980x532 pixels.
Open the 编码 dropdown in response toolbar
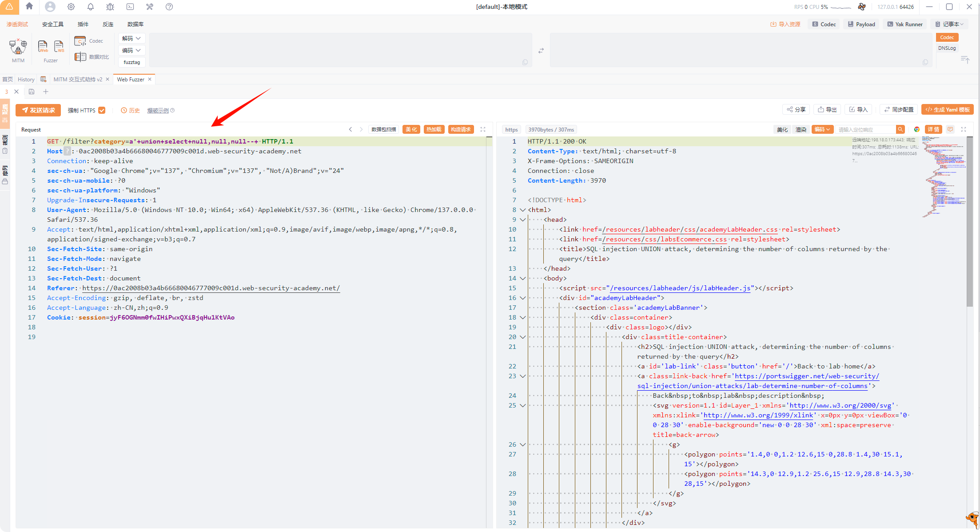point(822,129)
